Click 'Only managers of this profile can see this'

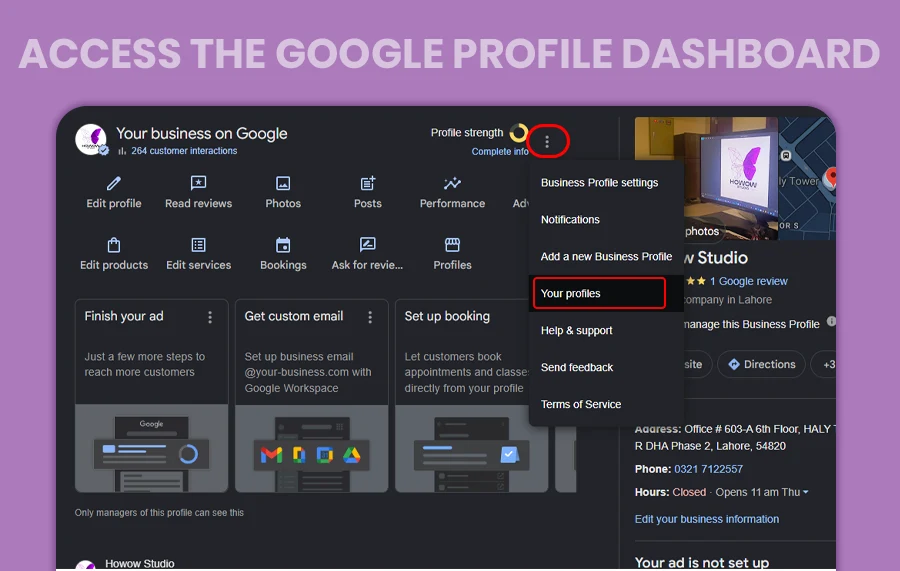point(159,513)
